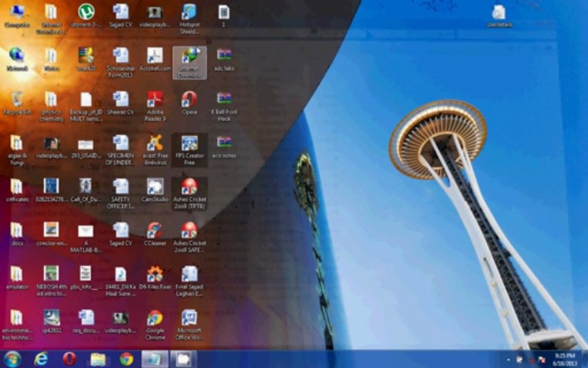Screen dimensions: 588x368
Task: Click the Recycle Bin icon
Action: [x=17, y=103]
